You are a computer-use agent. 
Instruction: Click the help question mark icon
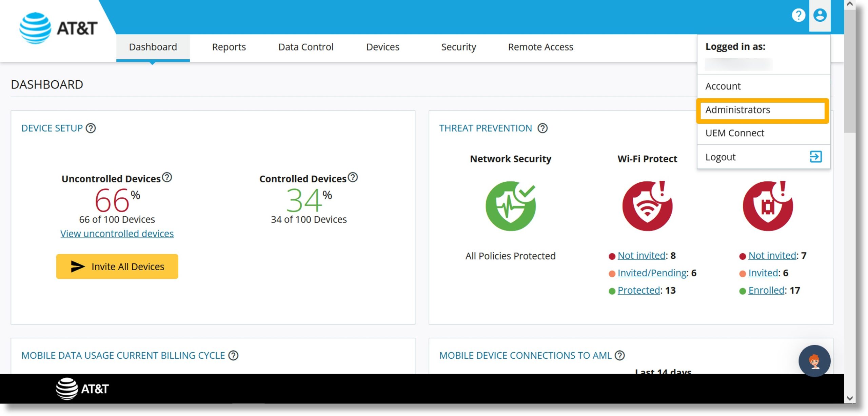pos(800,15)
